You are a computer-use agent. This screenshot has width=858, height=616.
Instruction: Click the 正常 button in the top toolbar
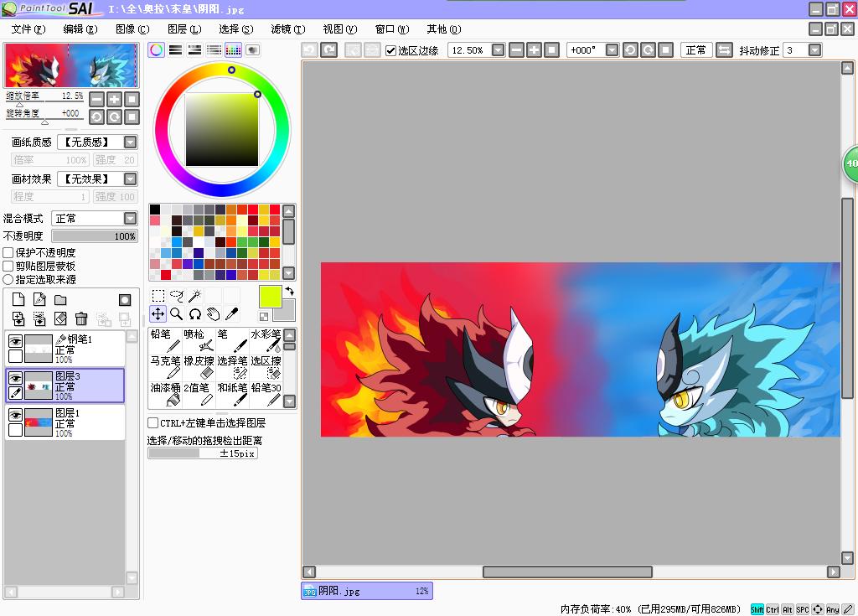point(696,50)
